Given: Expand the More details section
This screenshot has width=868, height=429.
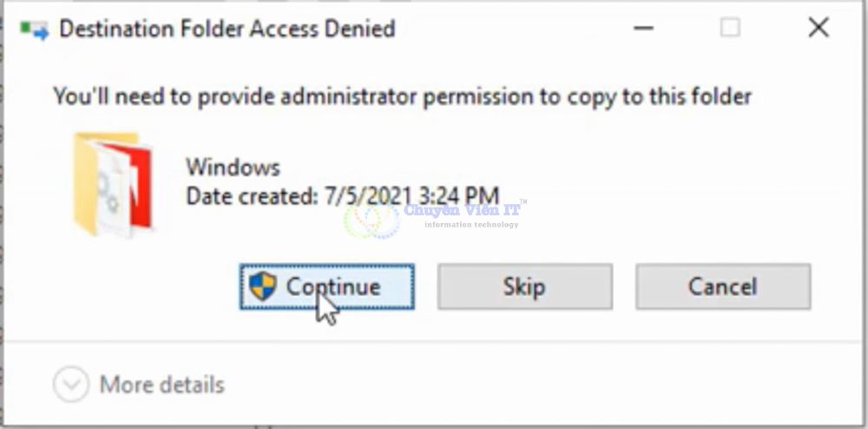Looking at the screenshot, I should (x=161, y=384).
